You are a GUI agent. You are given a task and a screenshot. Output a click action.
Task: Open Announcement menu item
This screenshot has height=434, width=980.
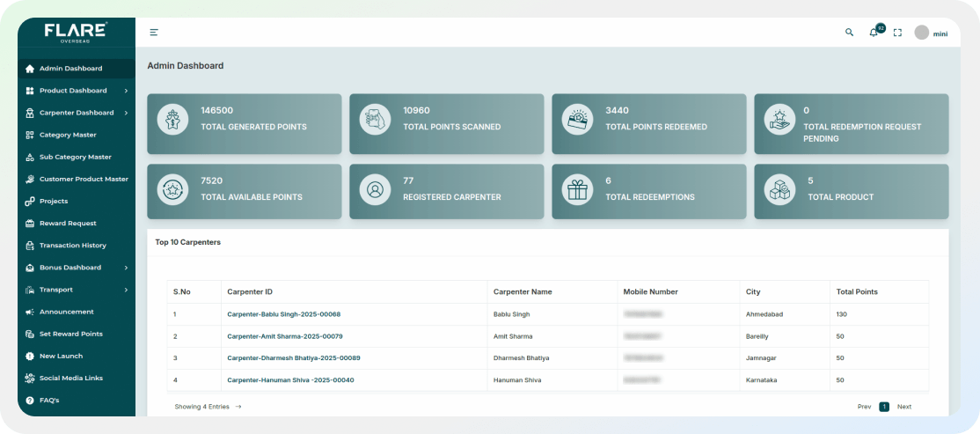(x=77, y=312)
